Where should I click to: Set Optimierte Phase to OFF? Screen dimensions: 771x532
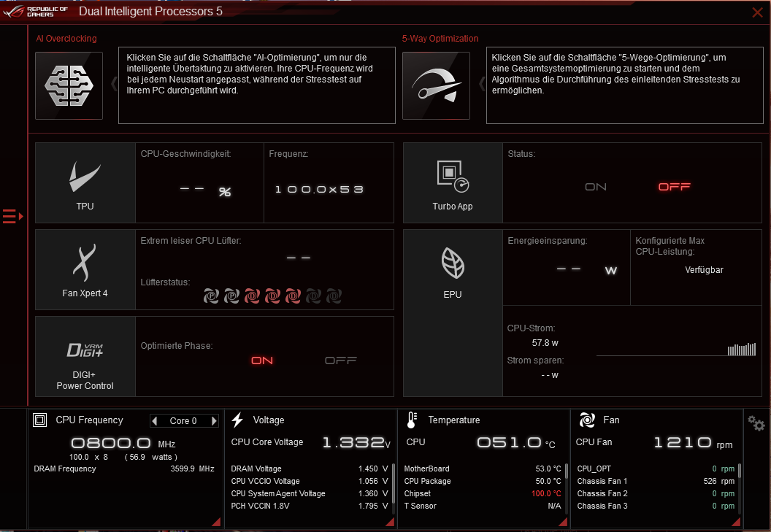coord(341,361)
